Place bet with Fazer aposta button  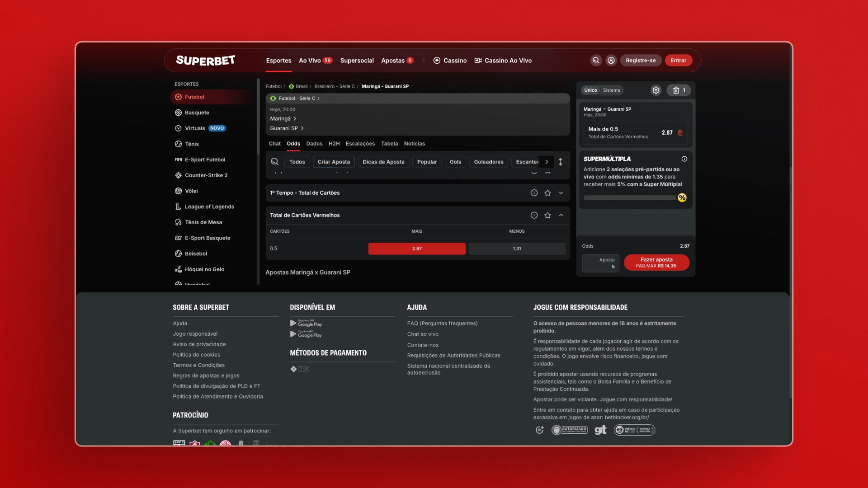point(656,263)
